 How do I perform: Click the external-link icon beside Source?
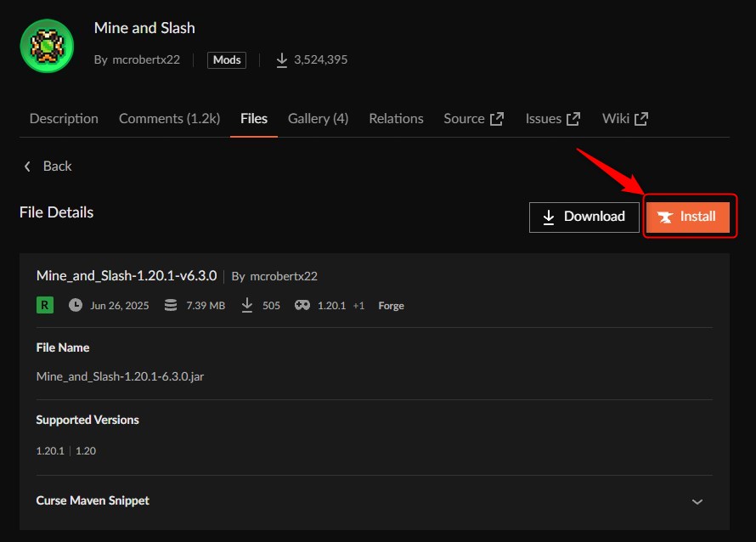click(497, 119)
